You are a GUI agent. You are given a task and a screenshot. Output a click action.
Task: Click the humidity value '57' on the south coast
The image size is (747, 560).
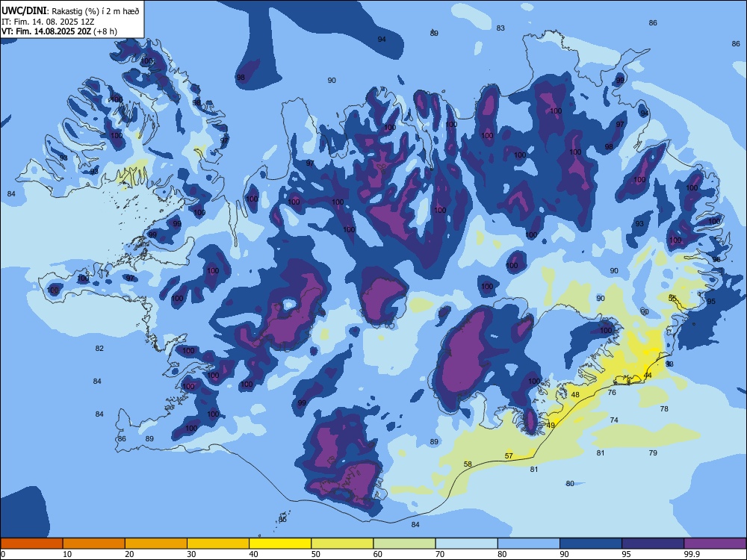tap(509, 456)
